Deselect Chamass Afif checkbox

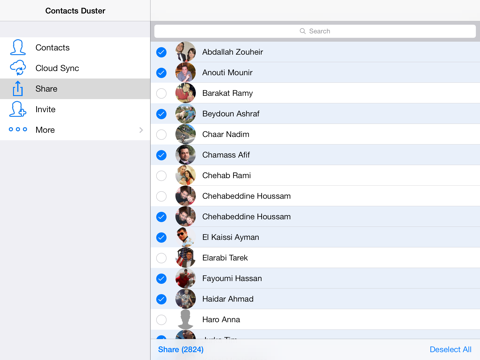coord(161,155)
